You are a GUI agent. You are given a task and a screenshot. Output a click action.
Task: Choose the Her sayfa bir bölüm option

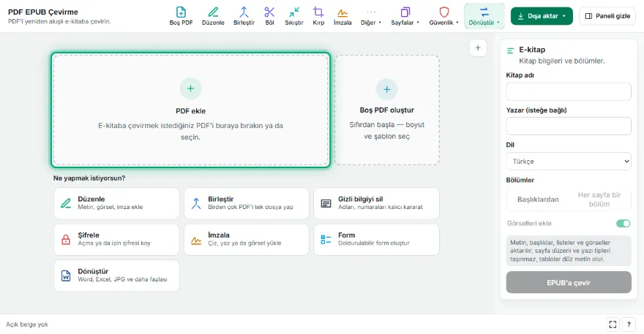click(x=599, y=200)
